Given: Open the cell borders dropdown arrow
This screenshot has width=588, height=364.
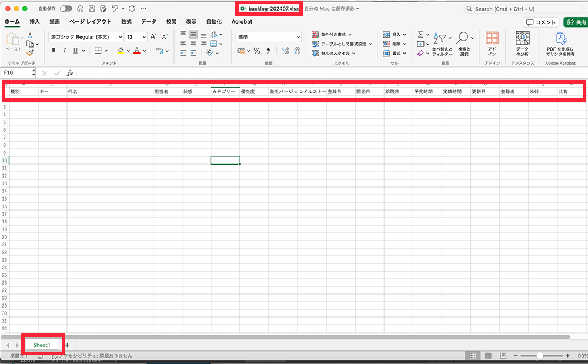Looking at the screenshot, I should click(x=106, y=51).
